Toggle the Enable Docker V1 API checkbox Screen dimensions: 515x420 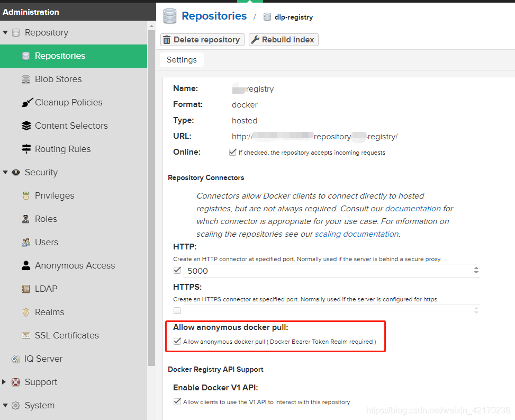(x=177, y=401)
